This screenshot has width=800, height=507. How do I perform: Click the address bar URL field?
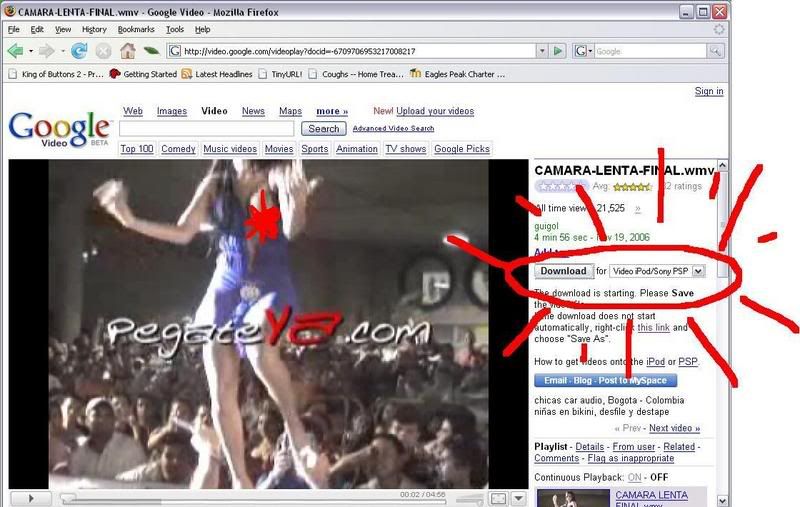pyautogui.click(x=359, y=51)
